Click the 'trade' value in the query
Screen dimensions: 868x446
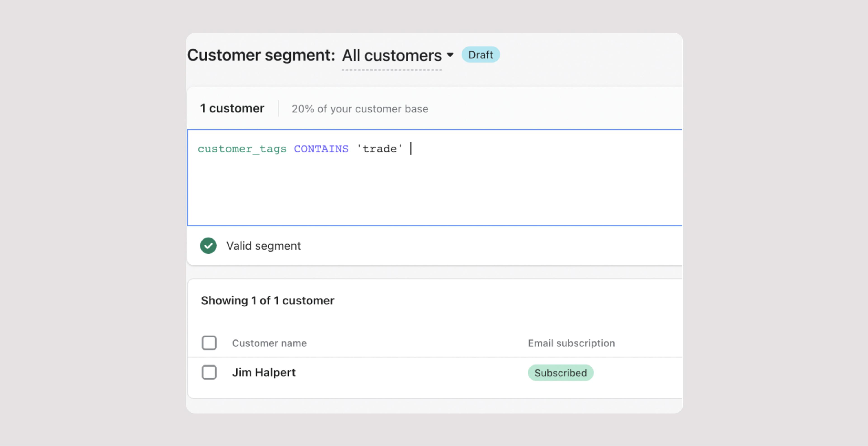click(380, 149)
